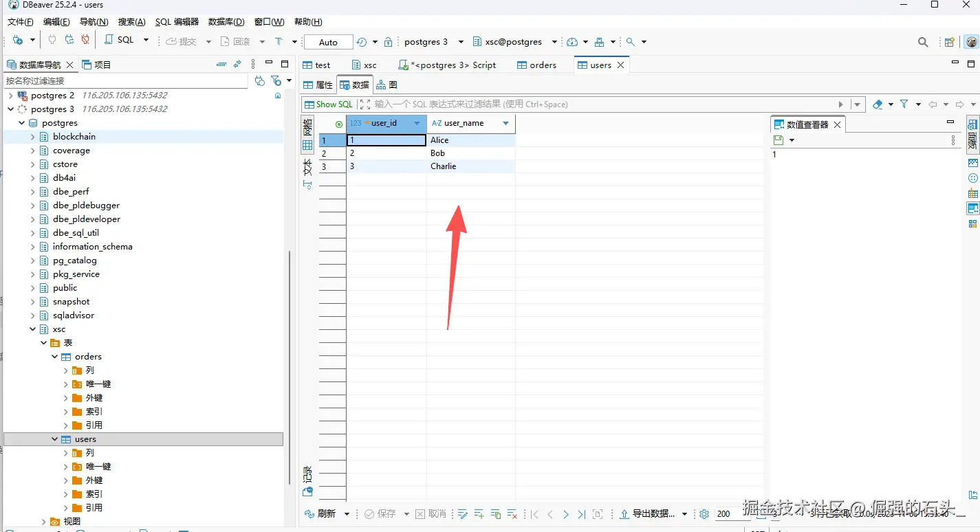Click the disconnect plug icon in the toolbar
980x532 pixels.
[85, 41]
